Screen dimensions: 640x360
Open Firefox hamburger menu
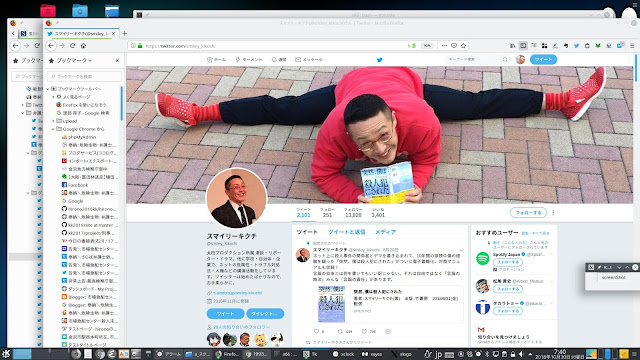click(632, 46)
